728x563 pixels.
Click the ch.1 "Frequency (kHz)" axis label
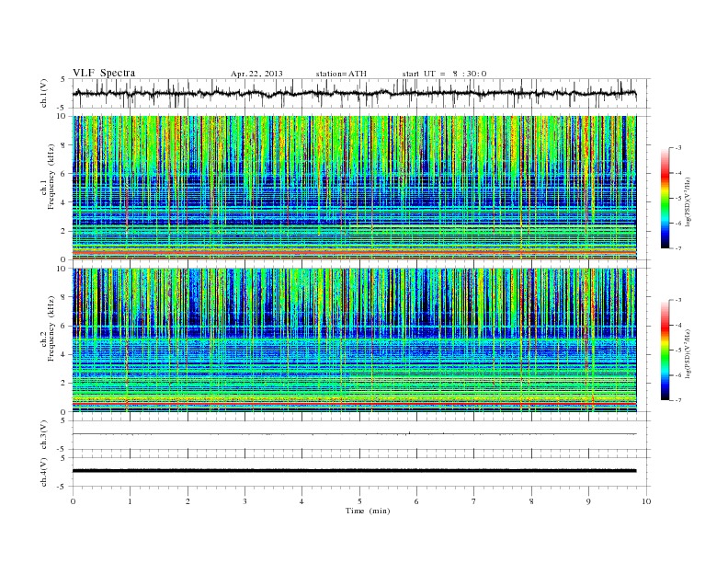click(x=51, y=177)
